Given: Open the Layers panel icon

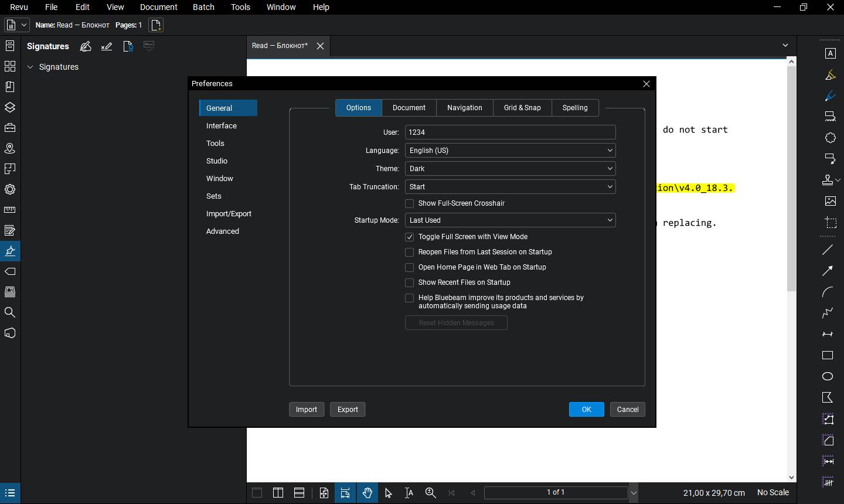Looking at the screenshot, I should pyautogui.click(x=10, y=107).
